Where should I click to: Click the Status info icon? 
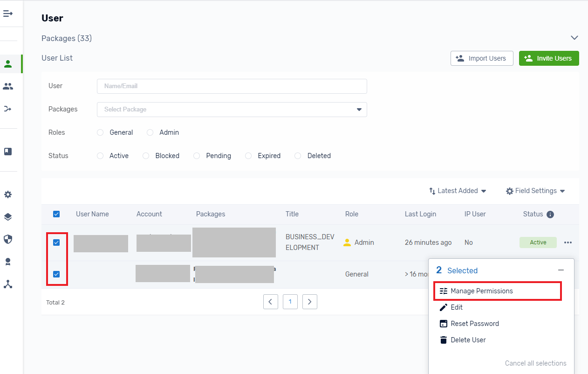click(x=550, y=215)
